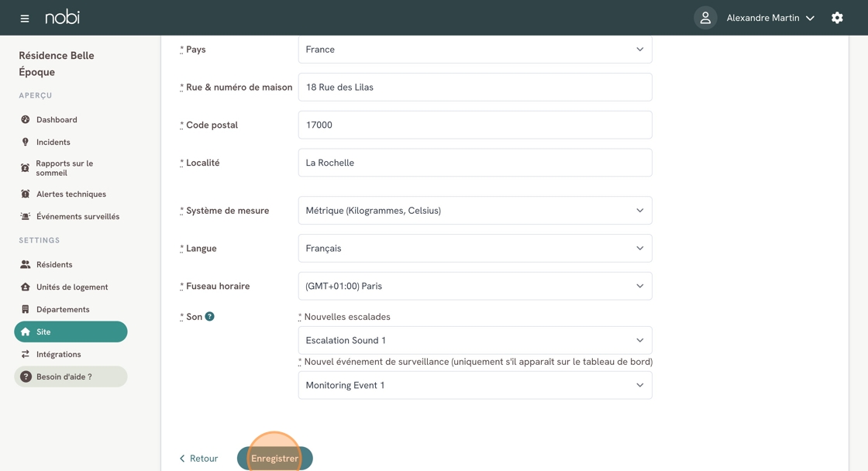Go to Dashboard in the sidebar

tap(57, 119)
